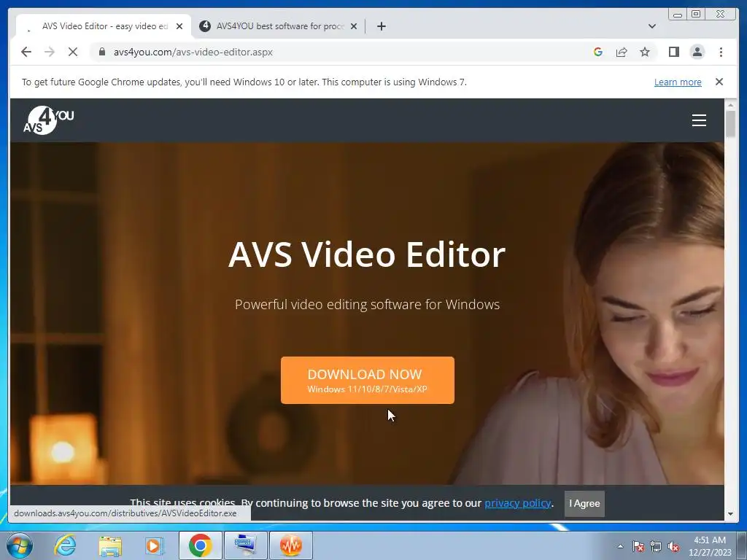Open the Chrome side panel
This screenshot has width=747, height=560.
tap(673, 52)
